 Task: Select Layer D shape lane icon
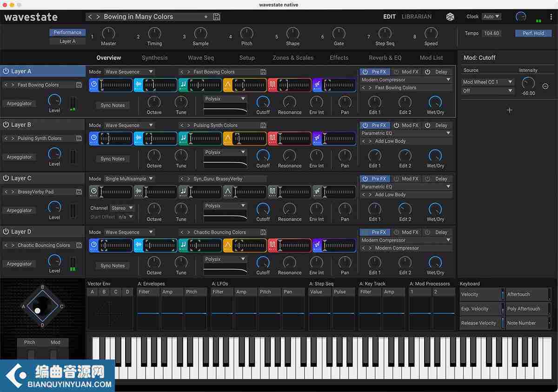[228, 245]
